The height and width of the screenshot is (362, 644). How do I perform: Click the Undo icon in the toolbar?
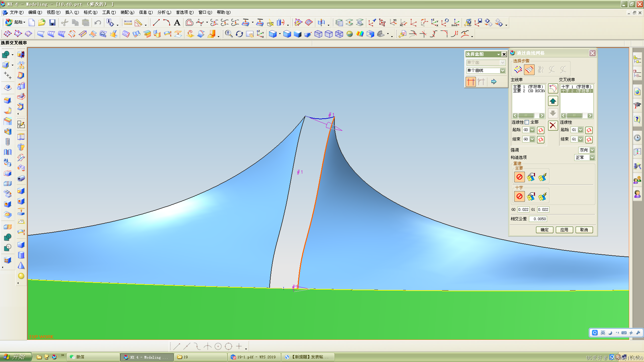[x=98, y=22]
